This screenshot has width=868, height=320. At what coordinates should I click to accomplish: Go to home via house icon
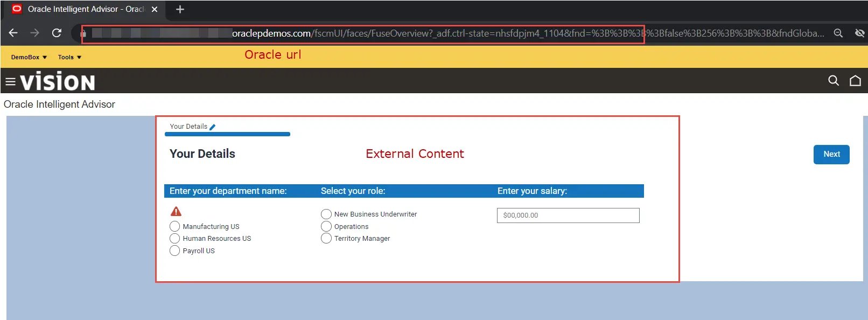[x=855, y=81]
